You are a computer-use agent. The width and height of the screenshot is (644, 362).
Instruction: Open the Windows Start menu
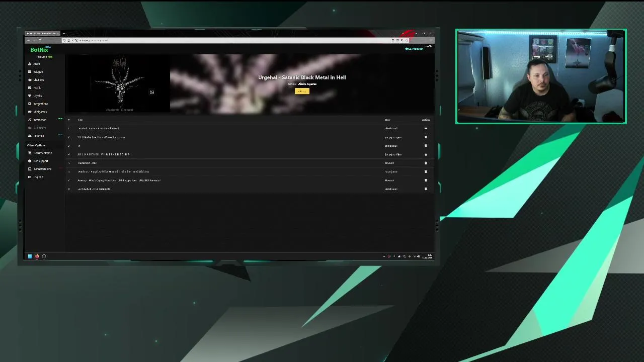pyautogui.click(x=30, y=256)
